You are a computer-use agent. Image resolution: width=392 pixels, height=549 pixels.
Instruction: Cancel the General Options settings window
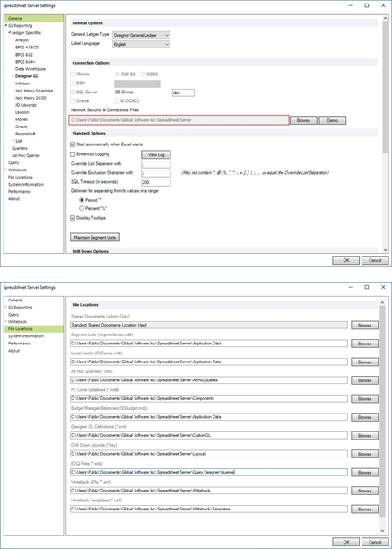[x=375, y=260]
